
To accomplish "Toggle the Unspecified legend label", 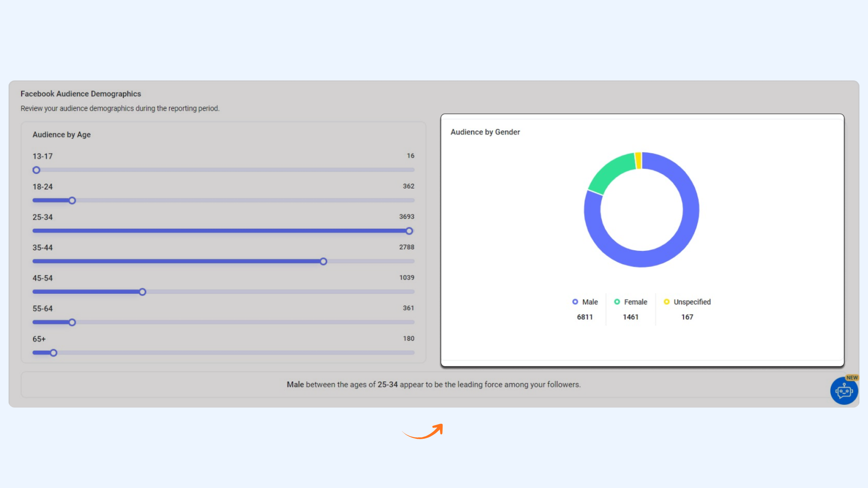I will pos(692,302).
